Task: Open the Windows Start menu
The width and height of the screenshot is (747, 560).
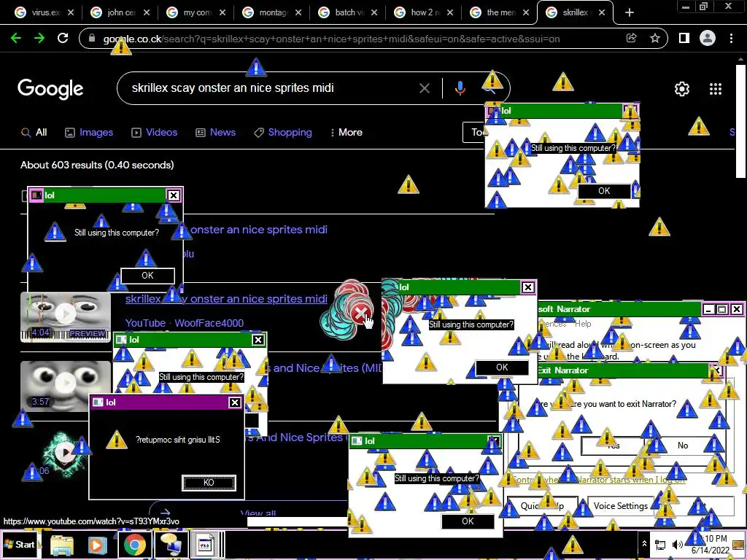Action: pyautogui.click(x=20, y=544)
